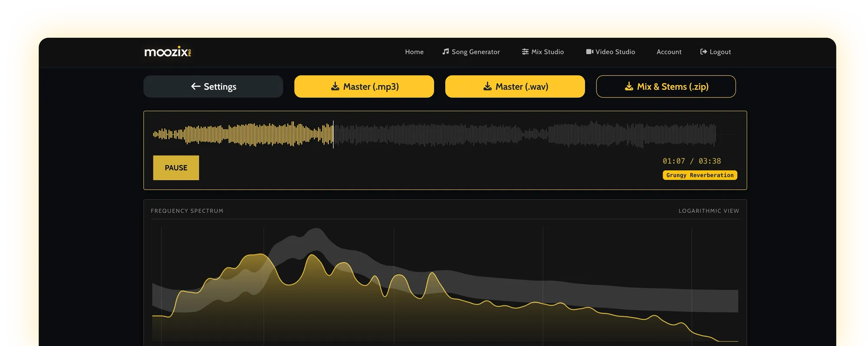Image resolution: width=868 pixels, height=346 pixels.
Task: Open the Account page
Action: click(669, 52)
